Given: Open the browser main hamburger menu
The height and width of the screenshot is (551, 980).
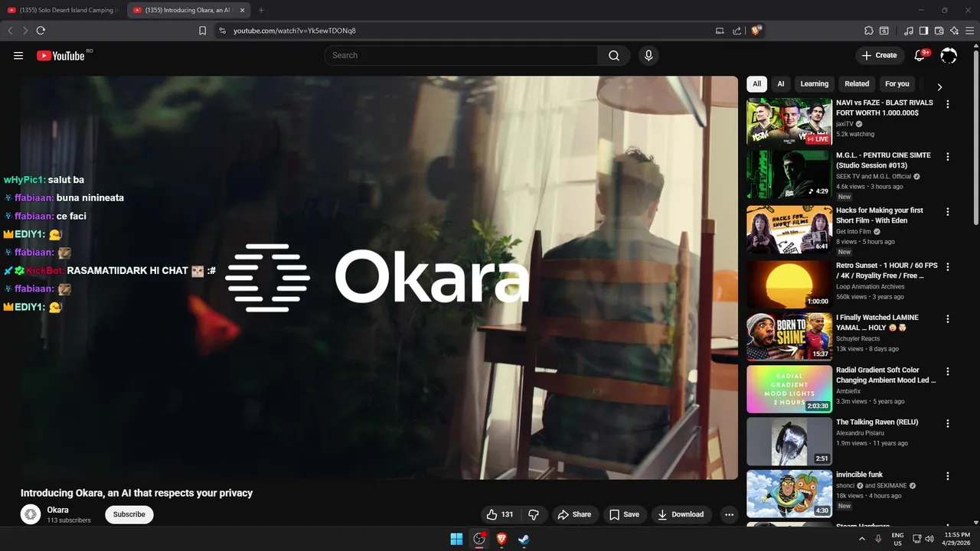Looking at the screenshot, I should point(969,31).
